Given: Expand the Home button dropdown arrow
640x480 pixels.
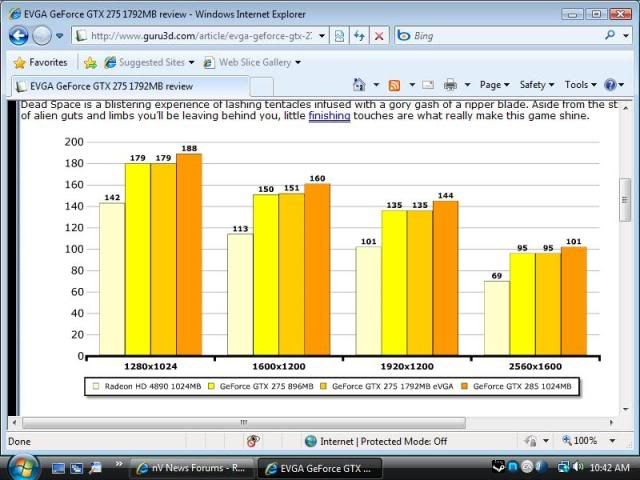Looking at the screenshot, I should tap(376, 85).
